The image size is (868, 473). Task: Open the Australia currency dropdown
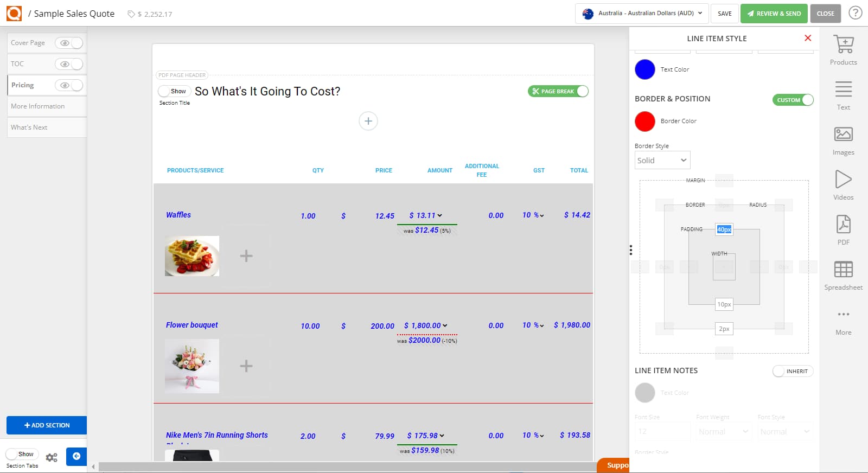click(642, 14)
